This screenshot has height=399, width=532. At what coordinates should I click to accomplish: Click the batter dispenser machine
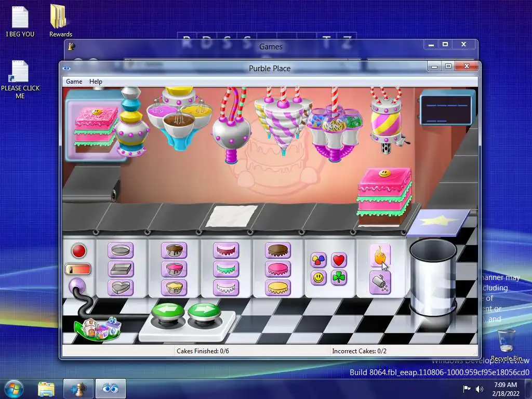point(179,119)
